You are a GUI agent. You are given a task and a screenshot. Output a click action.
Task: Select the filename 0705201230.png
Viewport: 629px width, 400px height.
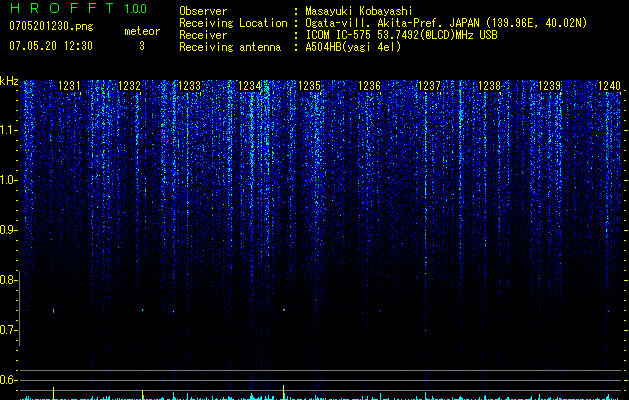click(51, 26)
